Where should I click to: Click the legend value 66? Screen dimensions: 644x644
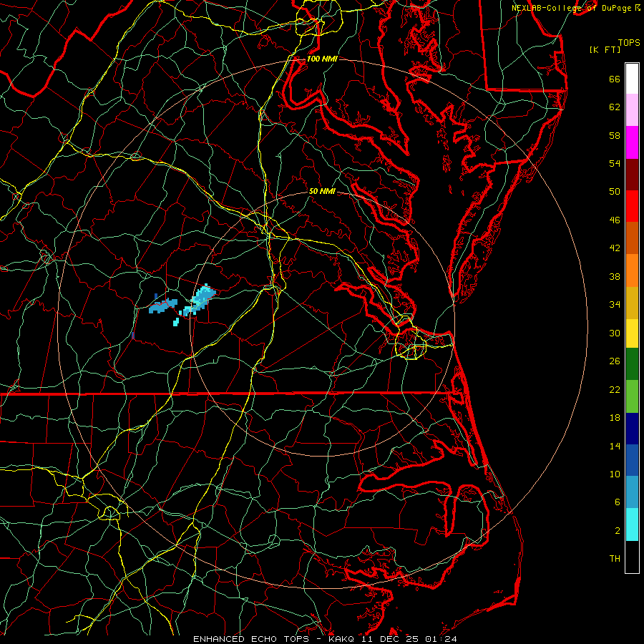pyautogui.click(x=615, y=79)
